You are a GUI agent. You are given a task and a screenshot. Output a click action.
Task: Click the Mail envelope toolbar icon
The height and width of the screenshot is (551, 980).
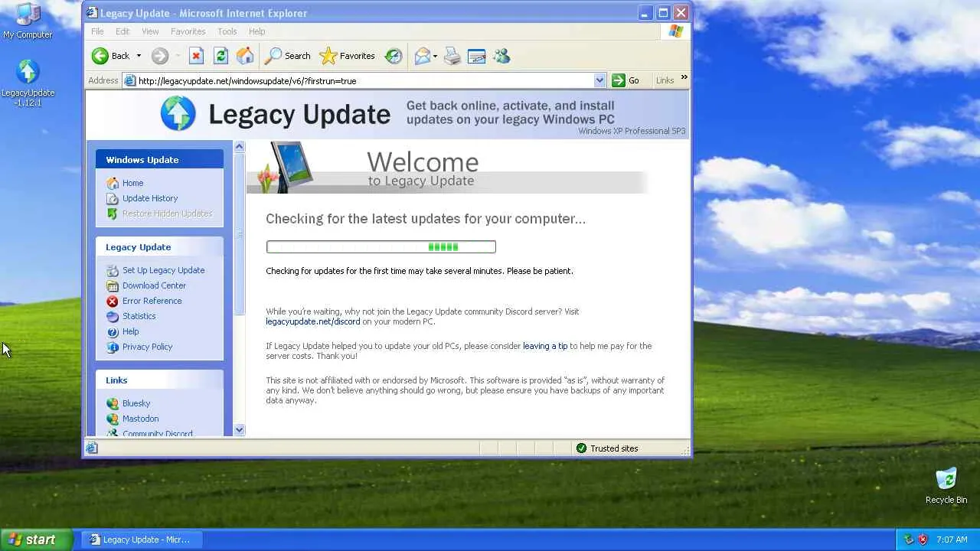point(422,56)
